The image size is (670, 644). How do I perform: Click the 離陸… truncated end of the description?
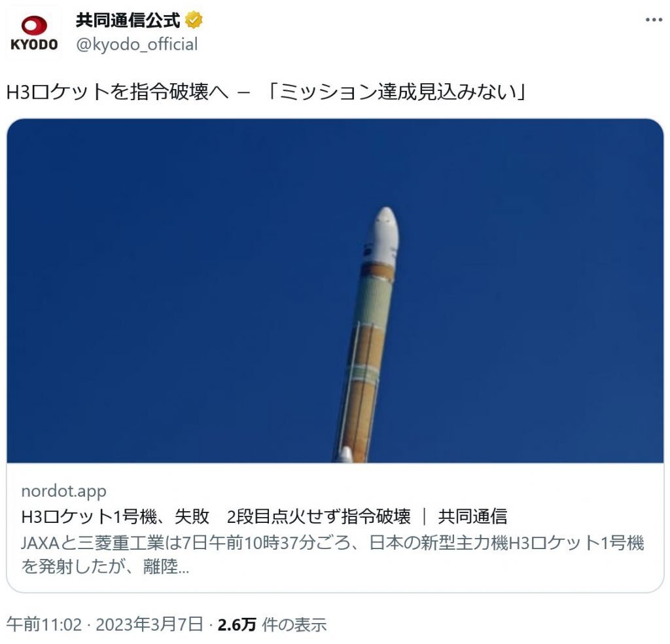point(166,567)
